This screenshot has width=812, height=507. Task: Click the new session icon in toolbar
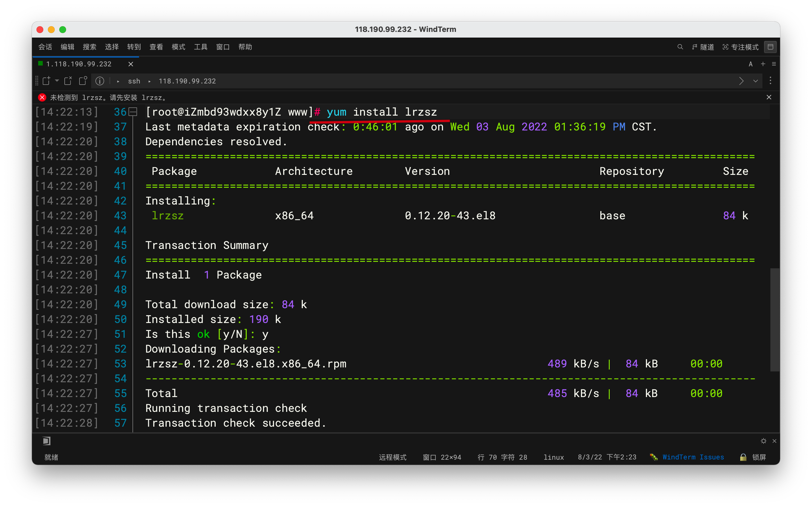[x=46, y=81]
